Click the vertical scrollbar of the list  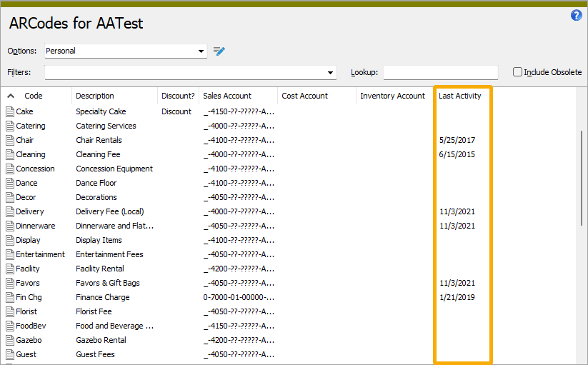click(582, 178)
